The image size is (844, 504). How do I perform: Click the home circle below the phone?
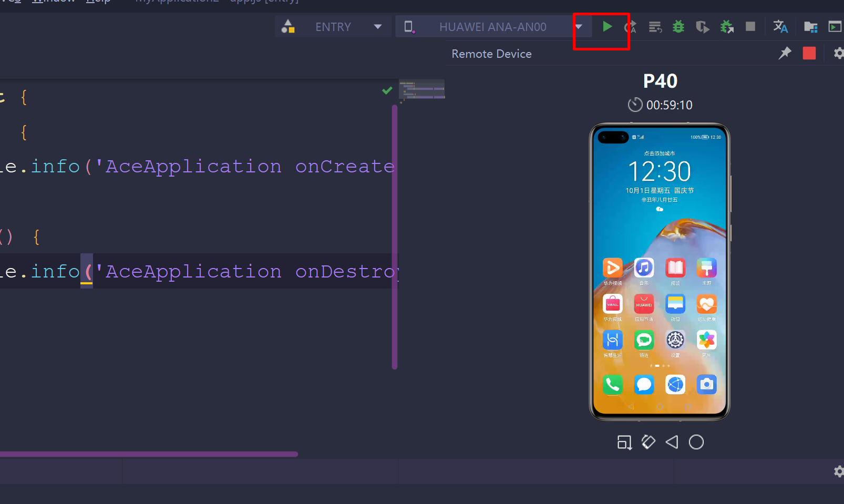696,442
